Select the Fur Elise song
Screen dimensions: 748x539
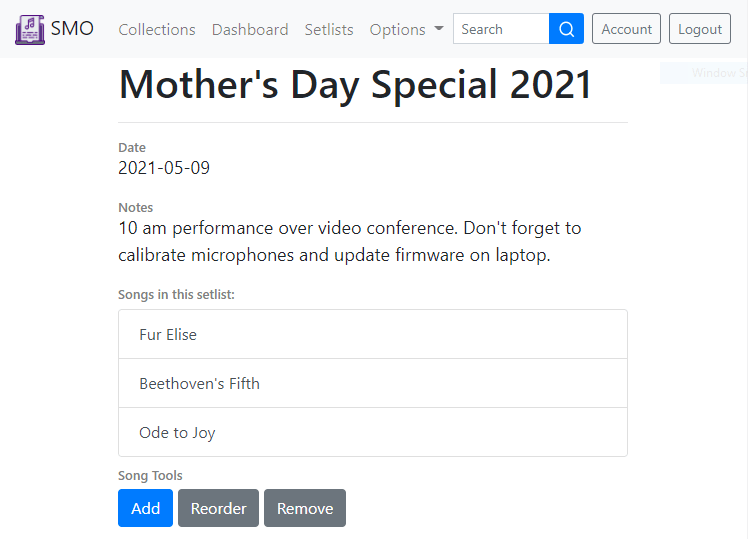tap(373, 334)
